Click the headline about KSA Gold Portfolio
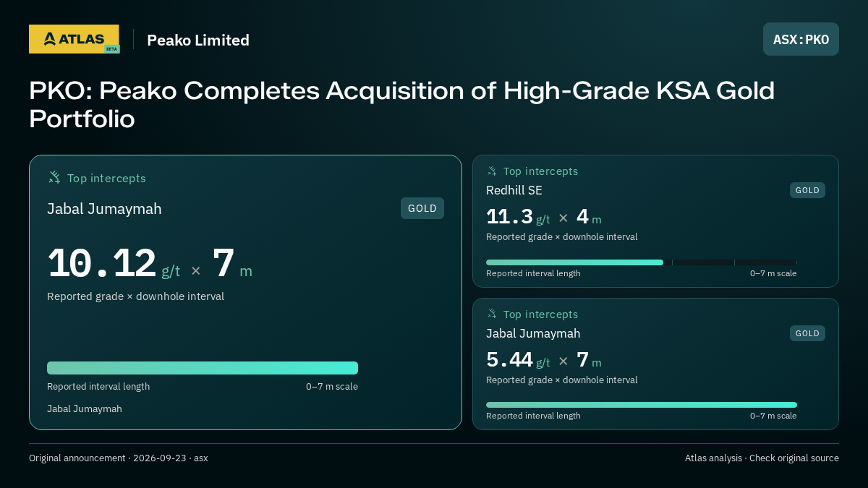This screenshot has width=868, height=488. coord(401,105)
